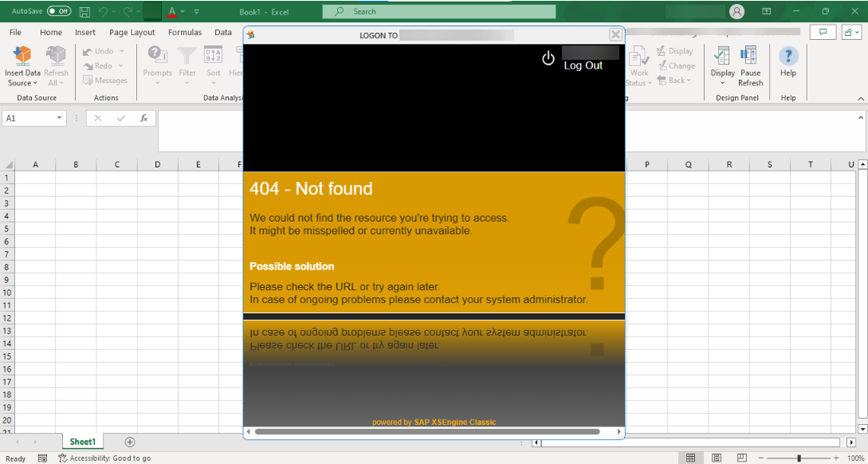Click the power icon in logon dialog

pyautogui.click(x=548, y=58)
